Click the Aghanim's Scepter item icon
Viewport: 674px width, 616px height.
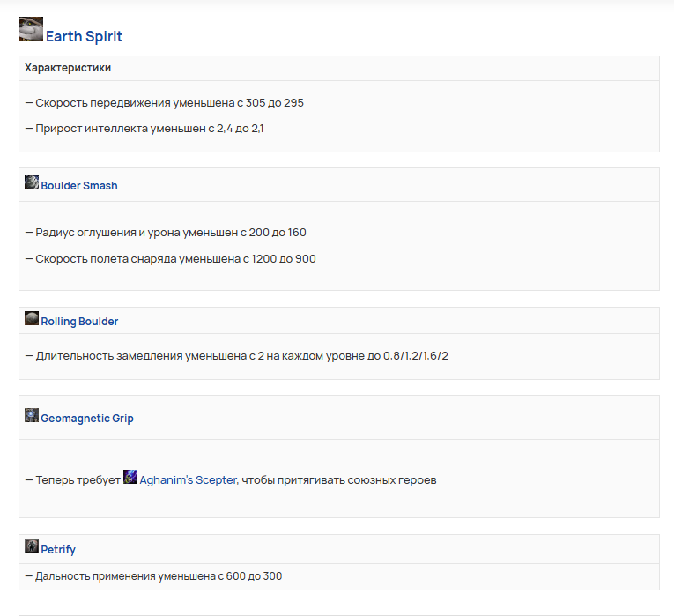[130, 476]
